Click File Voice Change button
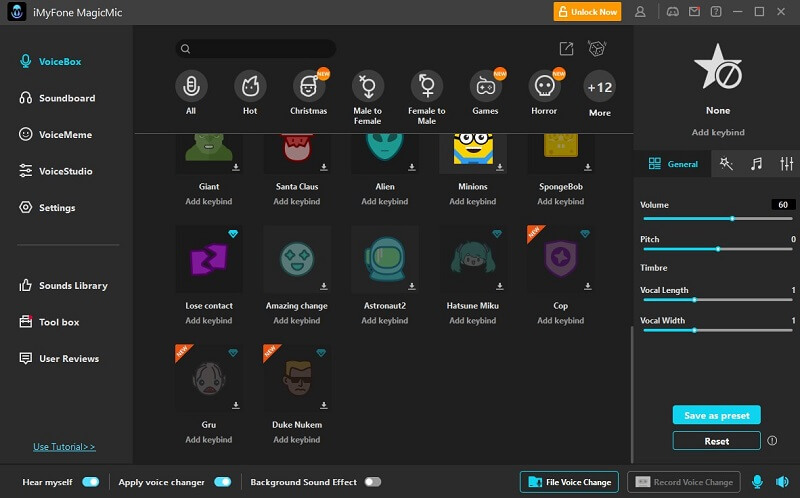The image size is (800, 498). pyautogui.click(x=569, y=482)
